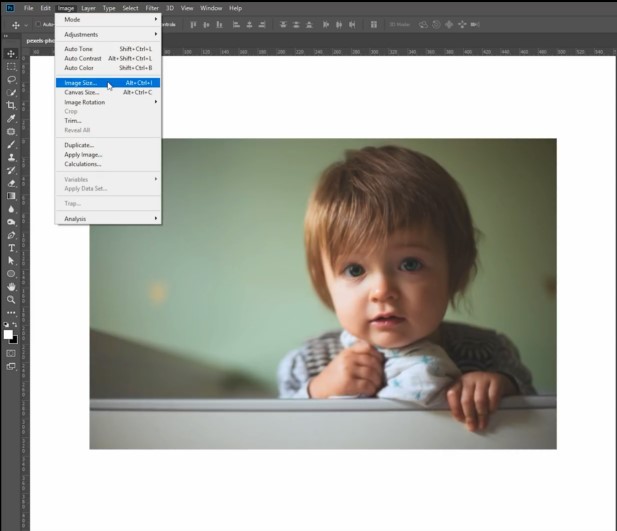Screen dimensions: 617x531
Task: Open Edit Toolbar three-dots button
Action: click(11, 313)
